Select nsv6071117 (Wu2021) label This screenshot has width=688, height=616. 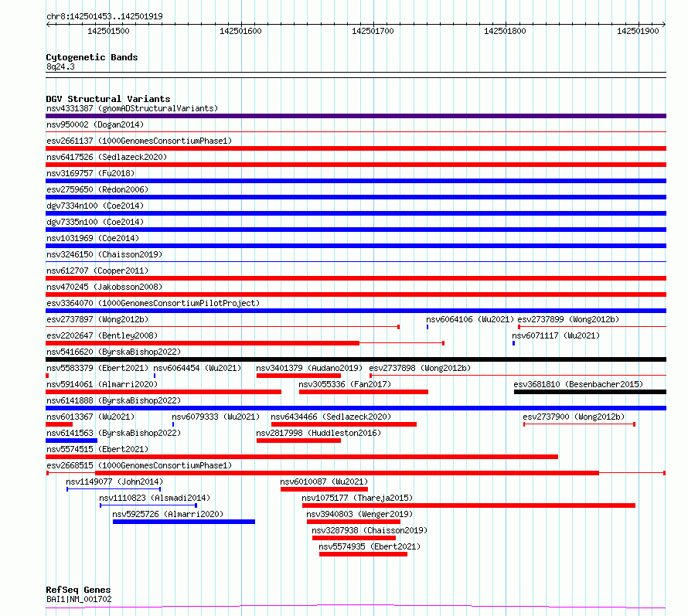556,335
